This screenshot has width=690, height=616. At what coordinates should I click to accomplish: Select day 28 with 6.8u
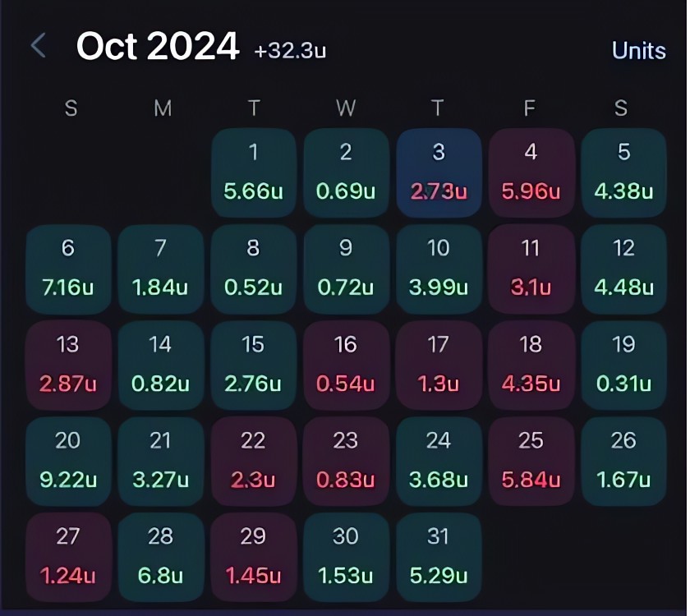161,558
